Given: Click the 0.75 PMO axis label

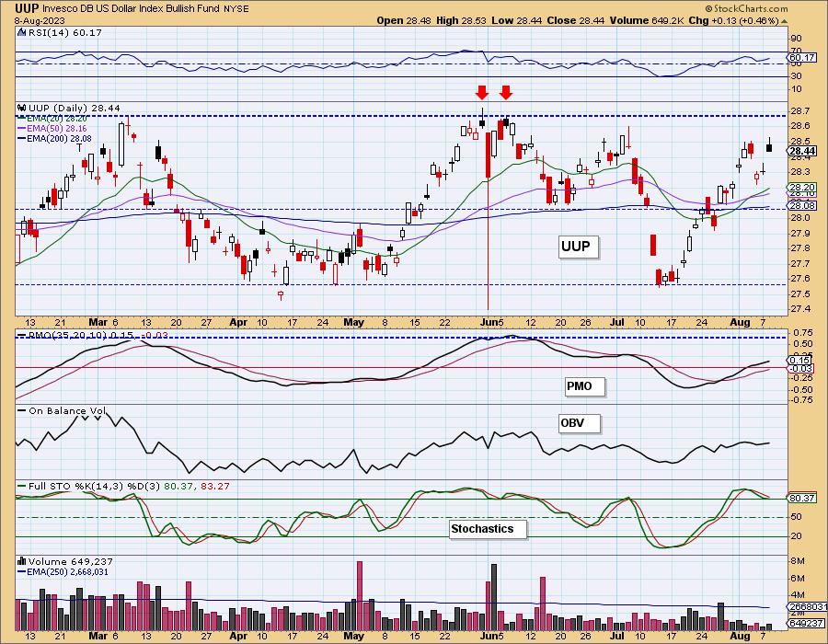Looking at the screenshot, I should click(803, 332).
